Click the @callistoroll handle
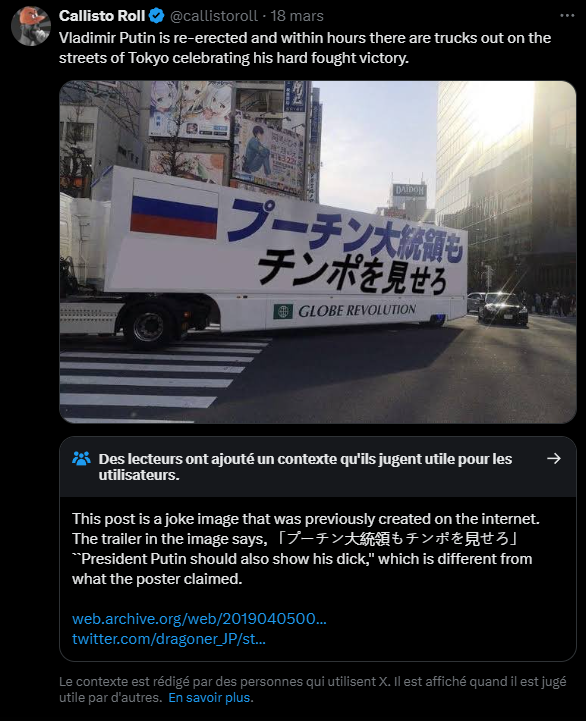 pyautogui.click(x=213, y=16)
